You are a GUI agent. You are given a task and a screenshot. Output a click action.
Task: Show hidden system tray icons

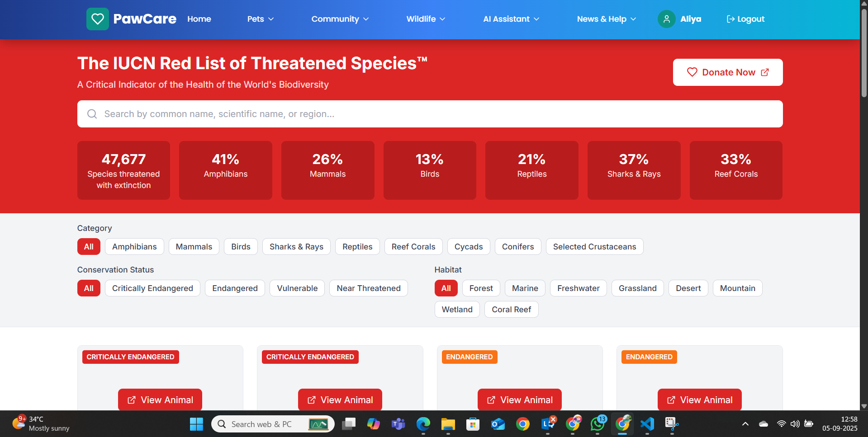745,424
